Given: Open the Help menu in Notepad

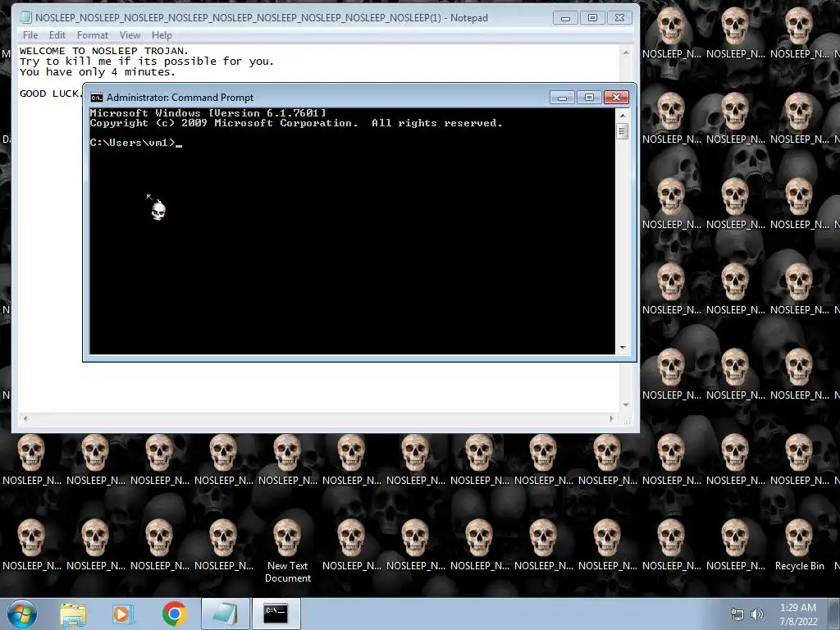Looking at the screenshot, I should (x=162, y=35).
